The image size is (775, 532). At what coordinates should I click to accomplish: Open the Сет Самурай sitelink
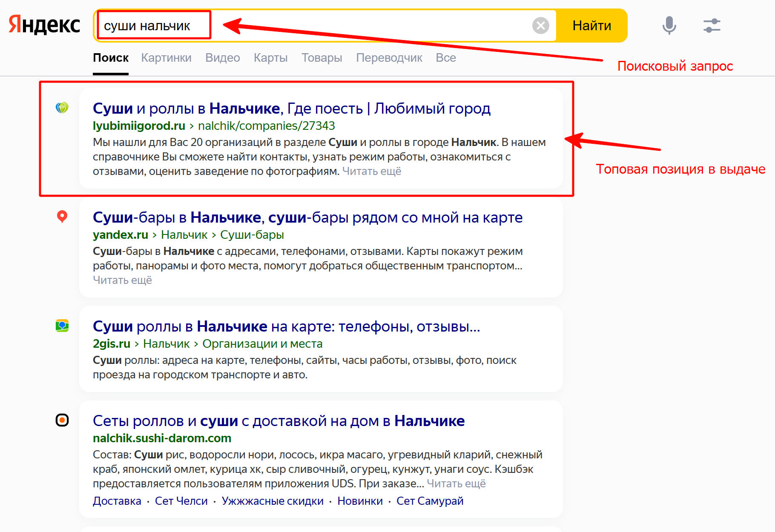(x=430, y=501)
